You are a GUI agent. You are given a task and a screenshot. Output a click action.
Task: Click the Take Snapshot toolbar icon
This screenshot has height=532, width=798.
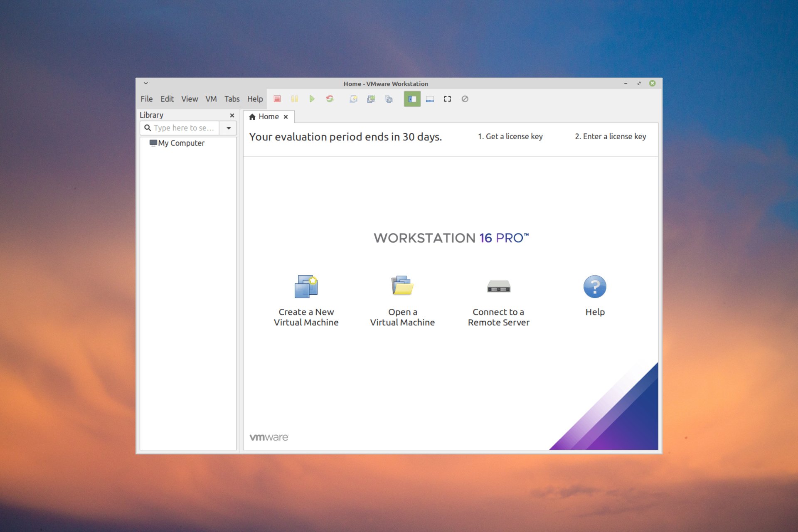(x=353, y=99)
